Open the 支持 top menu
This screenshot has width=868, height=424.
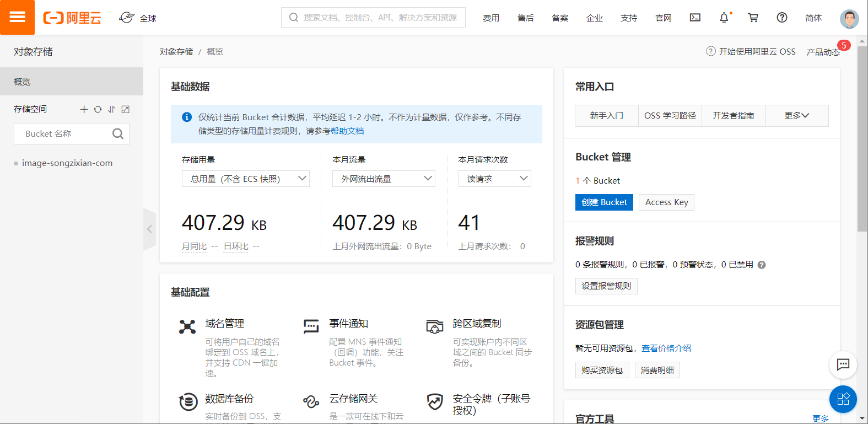(629, 18)
